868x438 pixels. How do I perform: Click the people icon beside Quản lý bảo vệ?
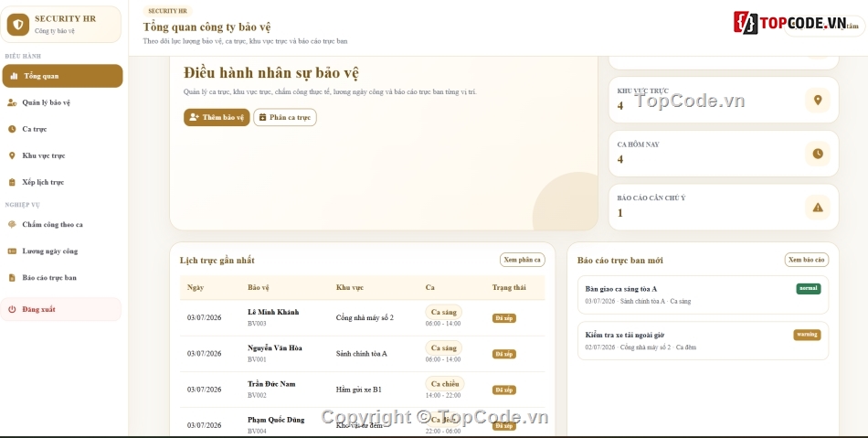12,102
